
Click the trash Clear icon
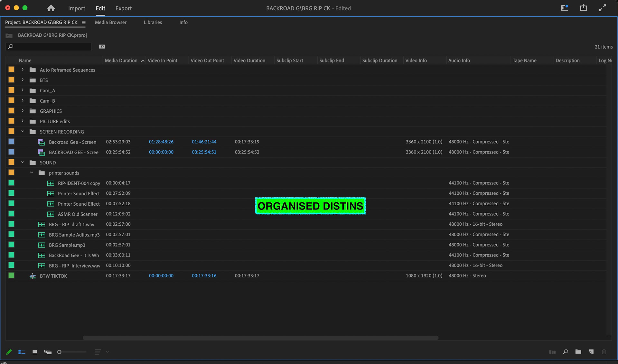pyautogui.click(x=604, y=352)
